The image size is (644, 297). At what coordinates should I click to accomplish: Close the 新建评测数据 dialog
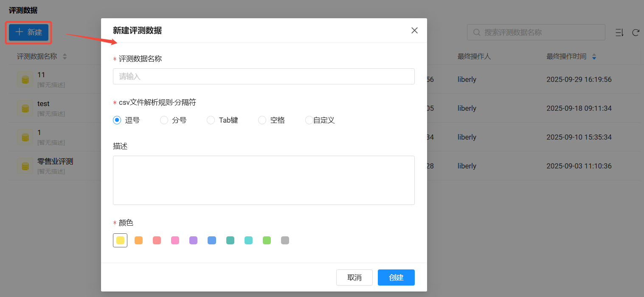point(414,31)
